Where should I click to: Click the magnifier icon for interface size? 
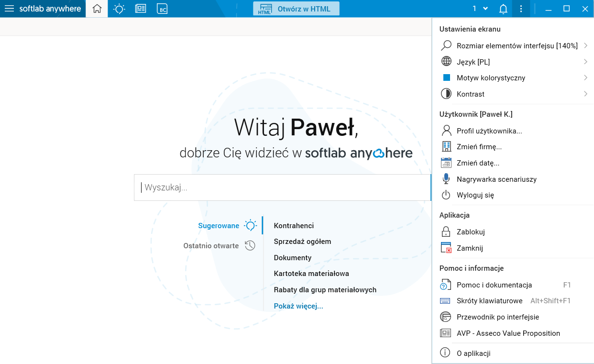pos(446,45)
